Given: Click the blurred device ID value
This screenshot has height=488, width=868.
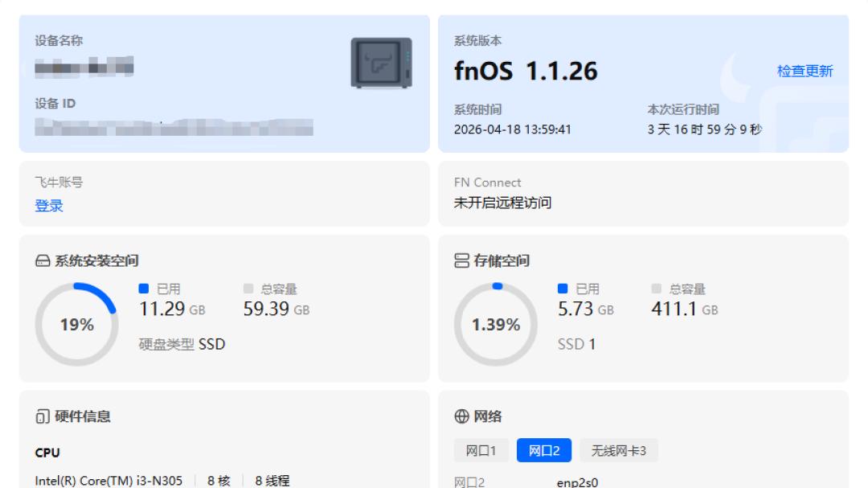Looking at the screenshot, I should coord(174,127).
